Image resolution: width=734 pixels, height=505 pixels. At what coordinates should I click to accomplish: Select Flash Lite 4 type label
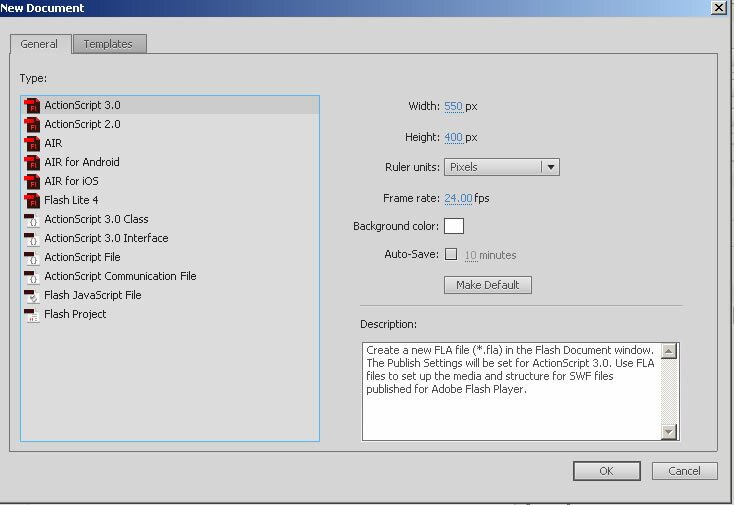[71, 200]
